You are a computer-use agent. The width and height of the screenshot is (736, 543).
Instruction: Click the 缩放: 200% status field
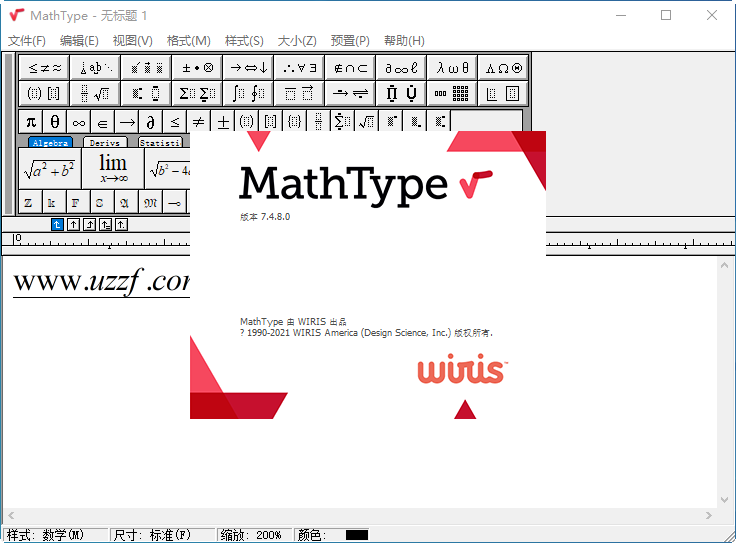coord(254,535)
